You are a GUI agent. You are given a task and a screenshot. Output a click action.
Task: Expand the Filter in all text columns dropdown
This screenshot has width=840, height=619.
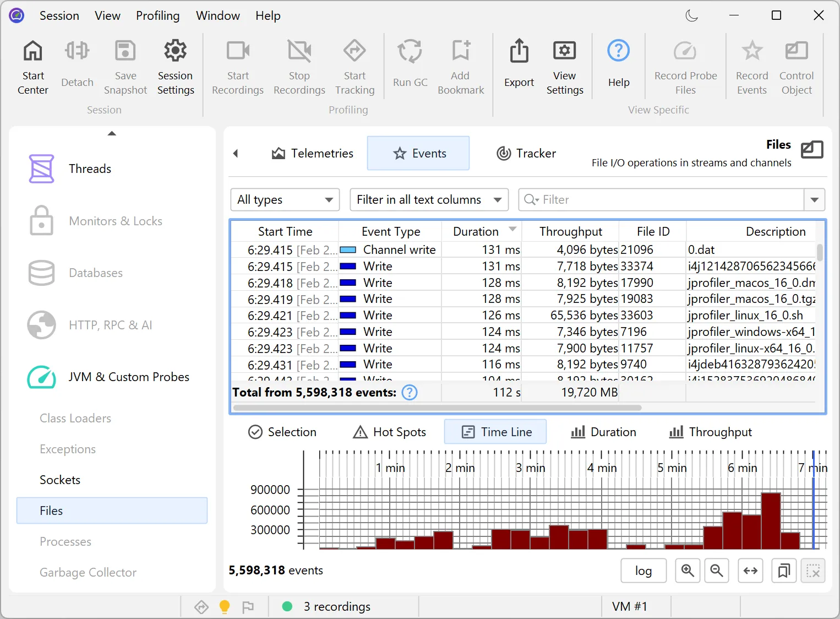(429, 199)
